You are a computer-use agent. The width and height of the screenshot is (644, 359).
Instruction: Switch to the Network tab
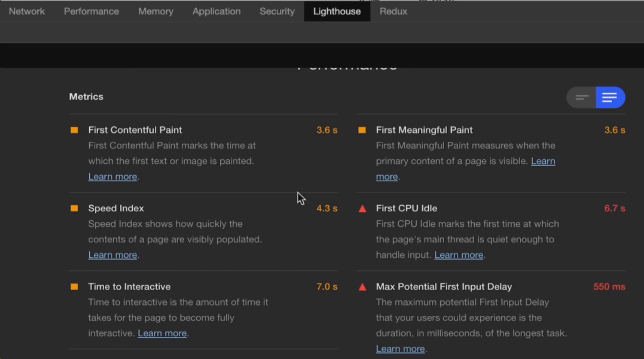tap(27, 11)
